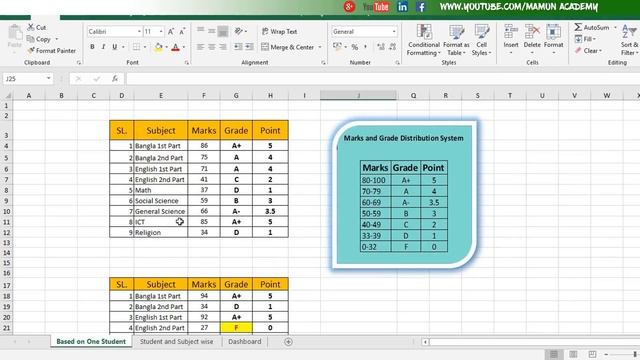The image size is (640, 360).
Task: Switch to Page Layout view icon
Action: pos(573,354)
